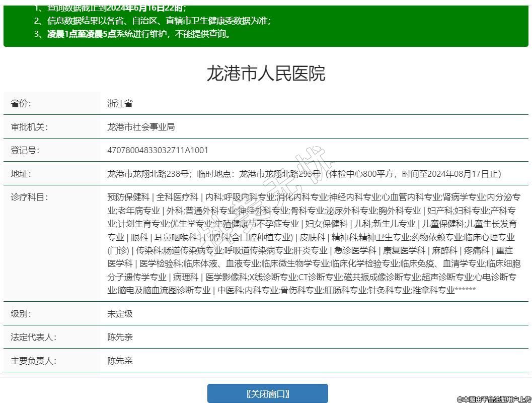The image size is (532, 403).
Task: Click the 未定级 level value
Action: pos(120,314)
